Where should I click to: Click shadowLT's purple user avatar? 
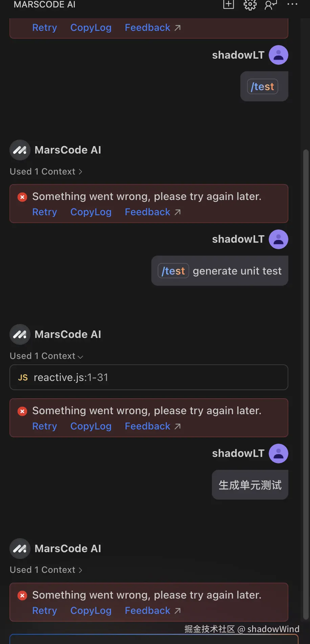(x=278, y=55)
